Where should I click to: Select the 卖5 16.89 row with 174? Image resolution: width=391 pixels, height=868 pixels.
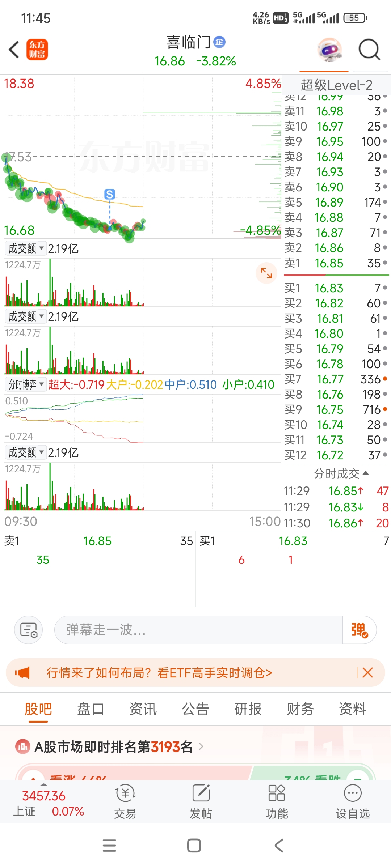pyautogui.click(x=336, y=202)
